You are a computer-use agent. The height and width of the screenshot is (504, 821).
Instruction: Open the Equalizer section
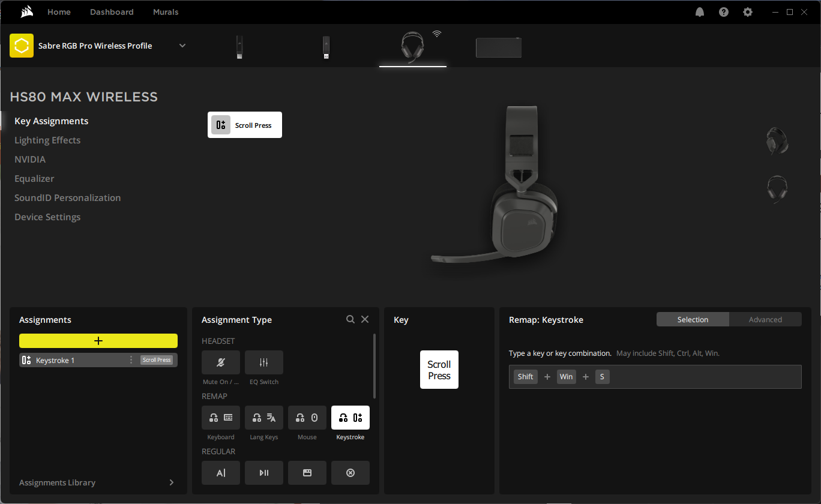[34, 179]
